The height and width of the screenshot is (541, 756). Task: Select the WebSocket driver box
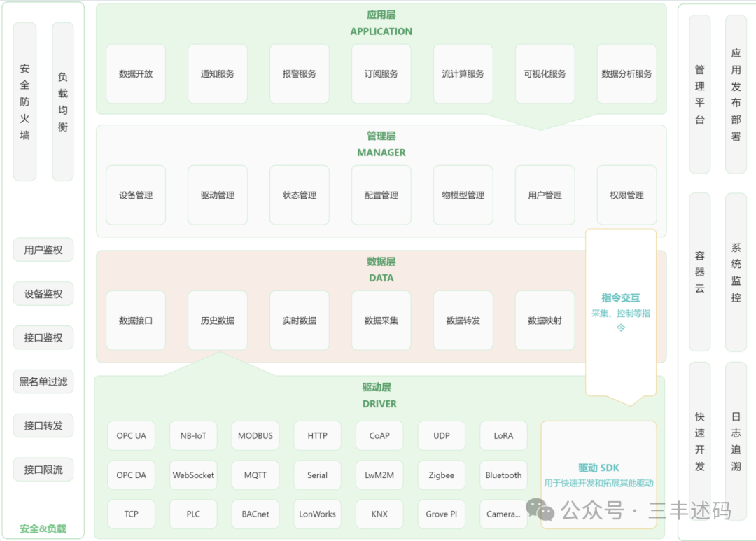pyautogui.click(x=193, y=475)
